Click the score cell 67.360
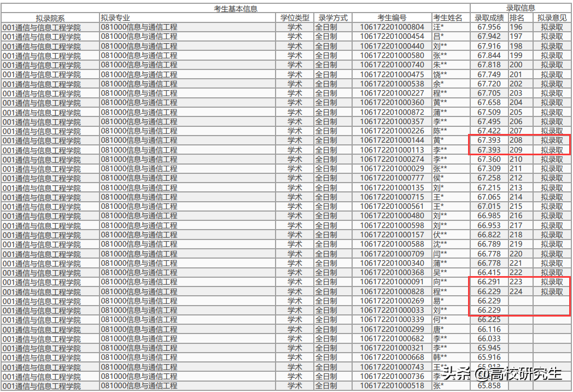The image size is (573, 392). [x=489, y=159]
